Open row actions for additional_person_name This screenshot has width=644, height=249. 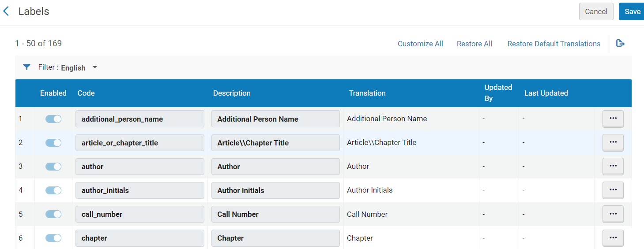pyautogui.click(x=613, y=119)
